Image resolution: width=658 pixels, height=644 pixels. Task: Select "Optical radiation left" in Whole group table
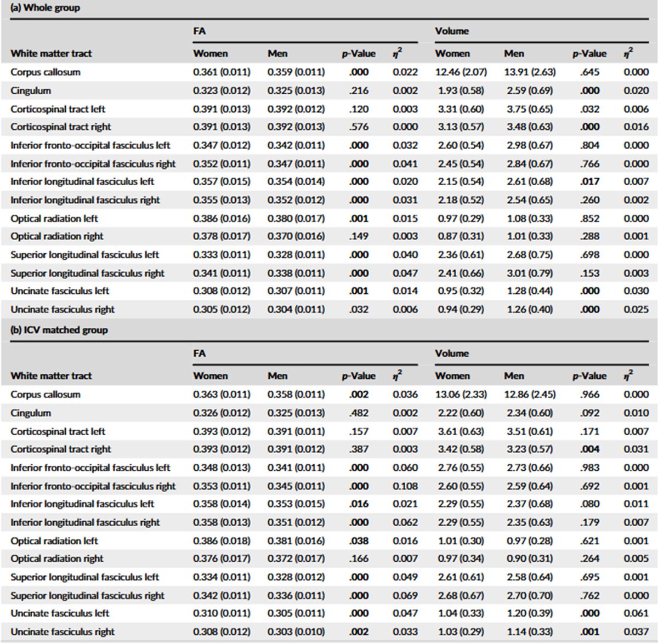pos(54,219)
